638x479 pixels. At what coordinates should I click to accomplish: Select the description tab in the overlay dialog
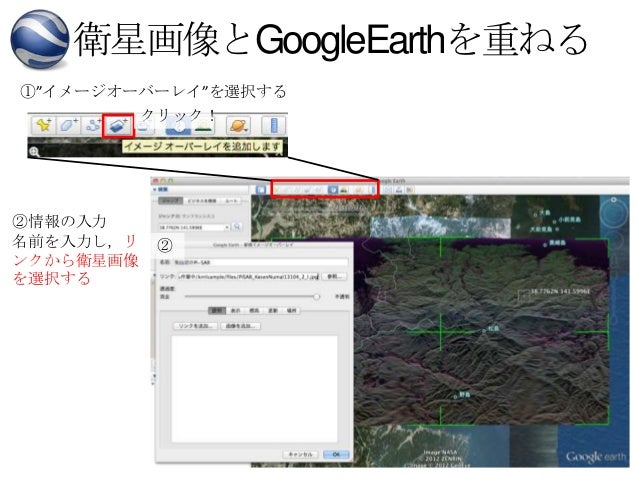217,311
